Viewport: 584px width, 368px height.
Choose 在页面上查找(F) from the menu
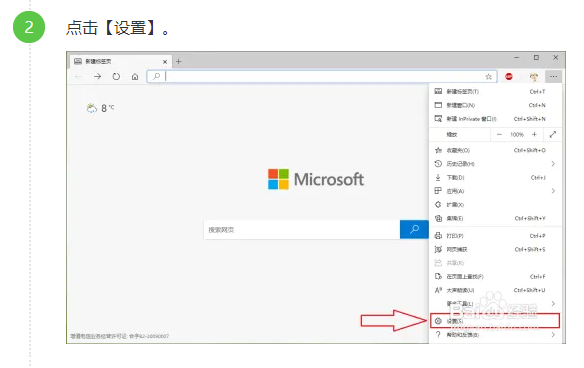(x=495, y=276)
